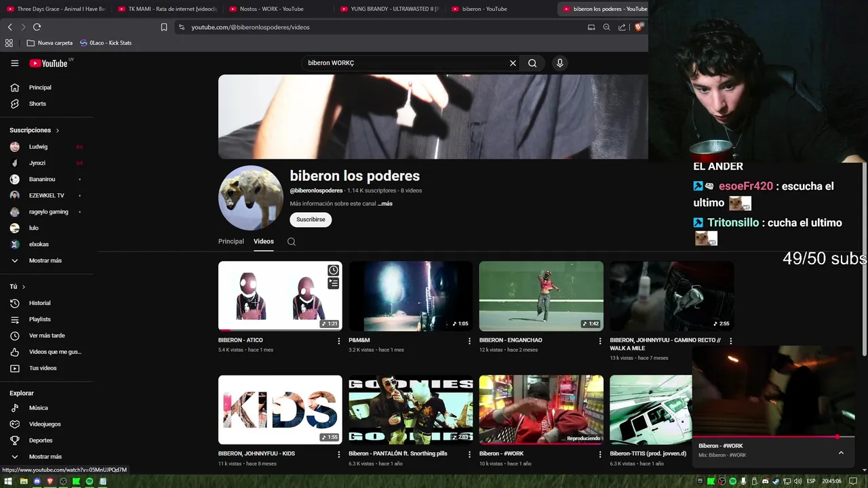Open options menu for BIBERON - ENGANCHAO
868x488 pixels.
coord(600,341)
